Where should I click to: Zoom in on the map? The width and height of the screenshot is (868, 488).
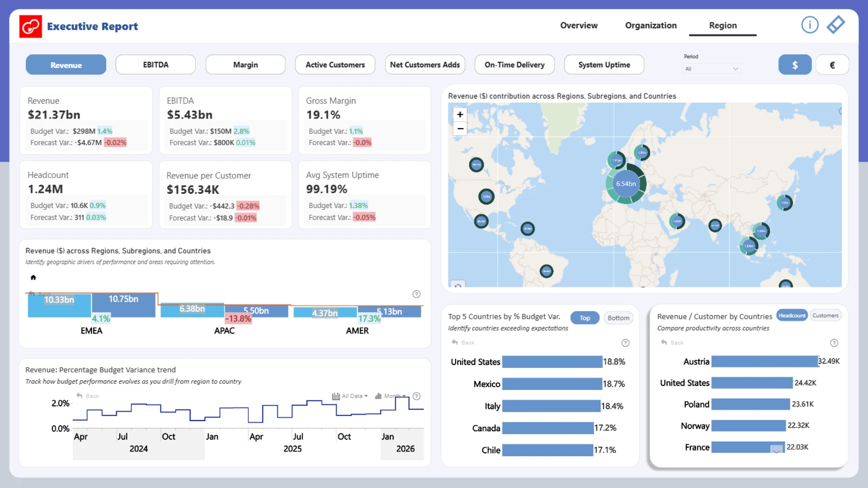click(x=460, y=114)
